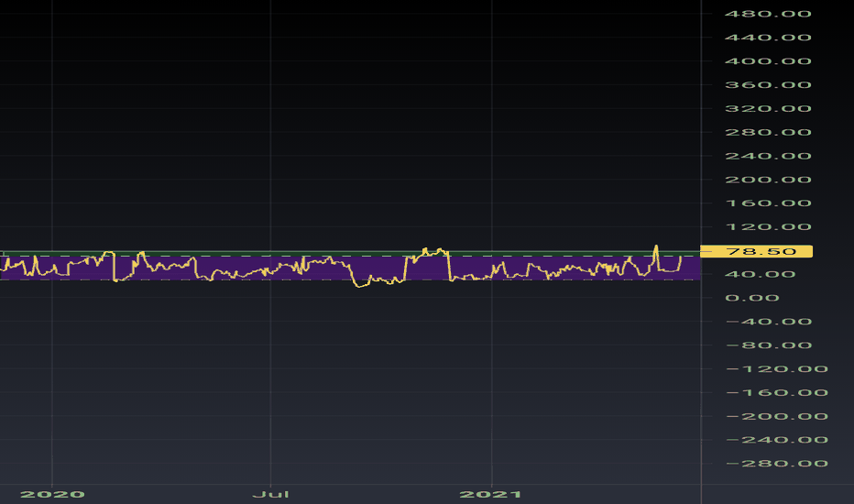Click the −280.00 price axis label
Screen dimensions: 854x504
click(777, 464)
